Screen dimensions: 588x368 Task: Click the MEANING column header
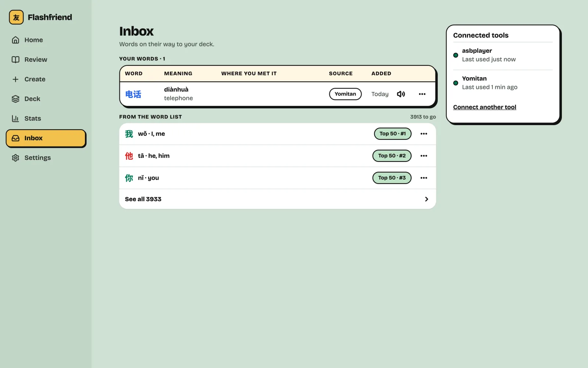tap(178, 74)
